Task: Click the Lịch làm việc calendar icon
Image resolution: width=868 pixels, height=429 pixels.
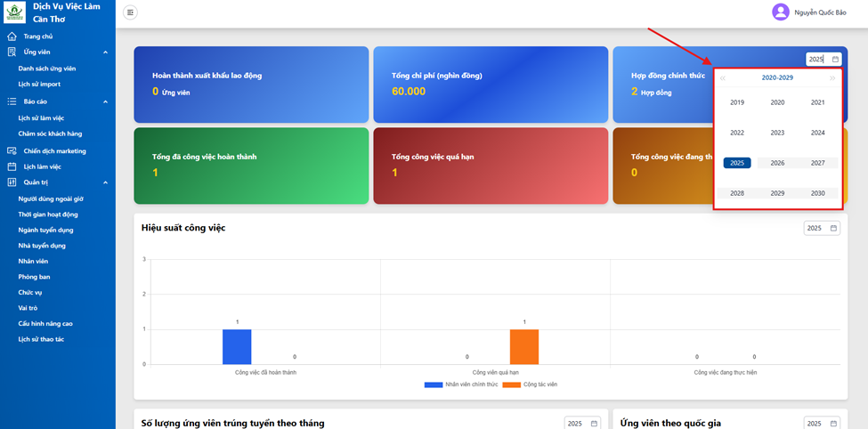Action: point(12,166)
